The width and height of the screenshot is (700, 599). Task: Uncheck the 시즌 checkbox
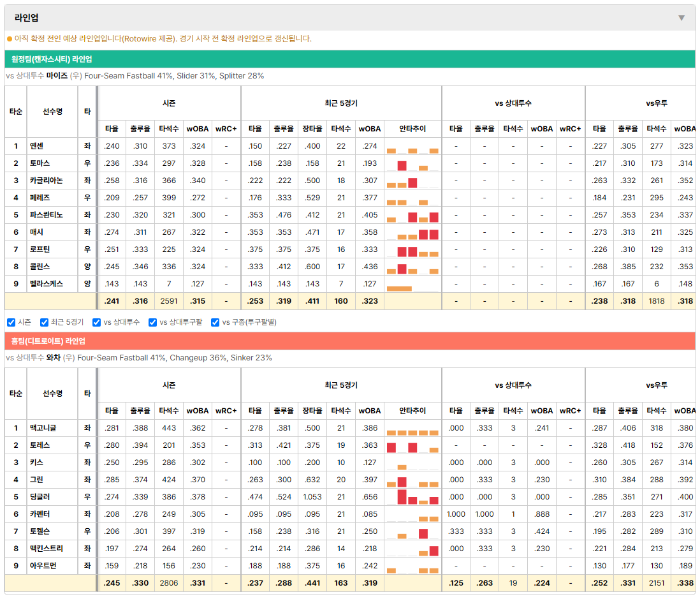coord(11,323)
